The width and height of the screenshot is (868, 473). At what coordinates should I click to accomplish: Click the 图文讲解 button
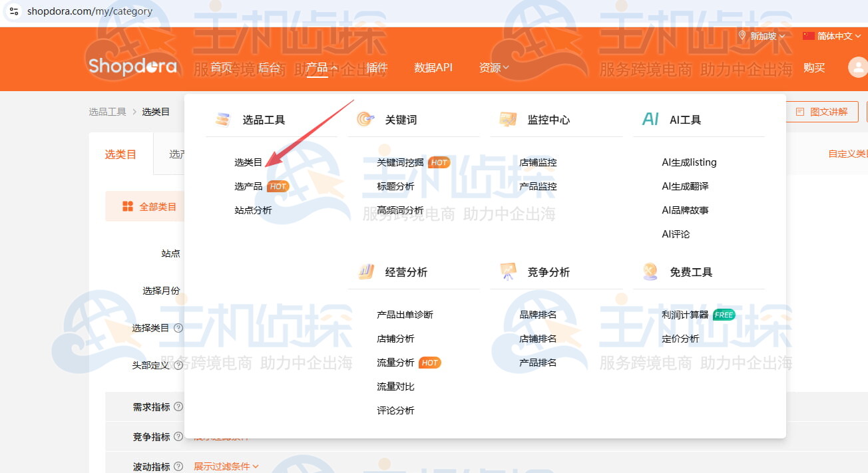(822, 112)
